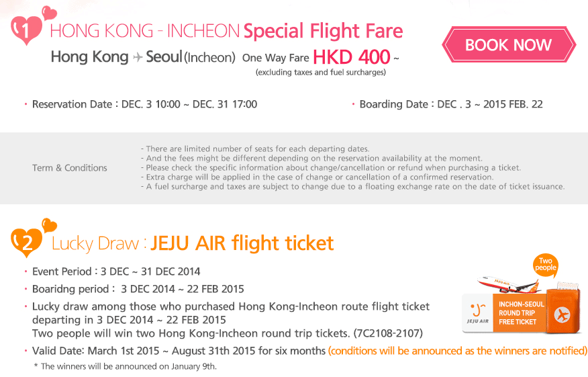The height and width of the screenshot is (377, 588).
Task: Click the pink number 1 heart icon
Action: [26, 30]
